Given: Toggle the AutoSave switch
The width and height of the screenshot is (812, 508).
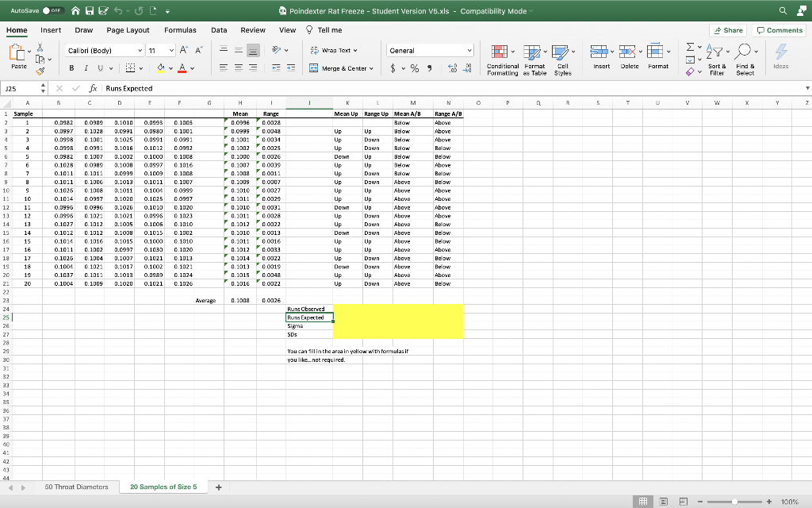Looking at the screenshot, I should tap(53, 11).
